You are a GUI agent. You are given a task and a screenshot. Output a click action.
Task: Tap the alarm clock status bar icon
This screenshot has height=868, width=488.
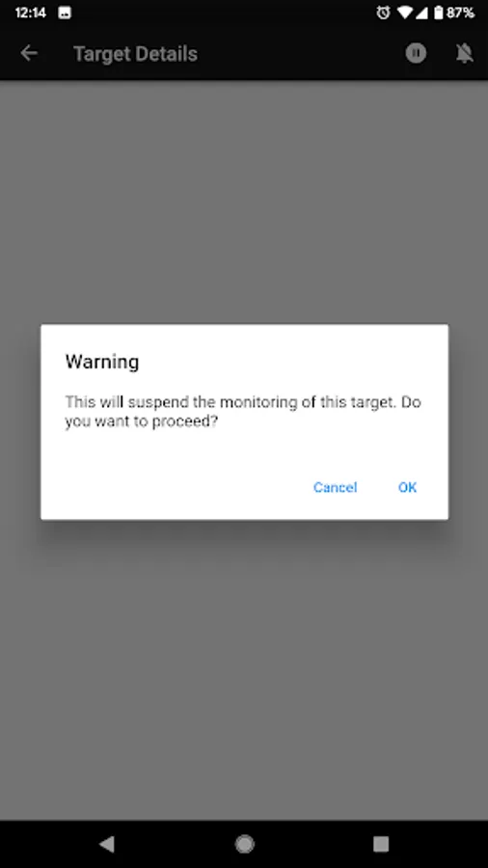coord(383,13)
